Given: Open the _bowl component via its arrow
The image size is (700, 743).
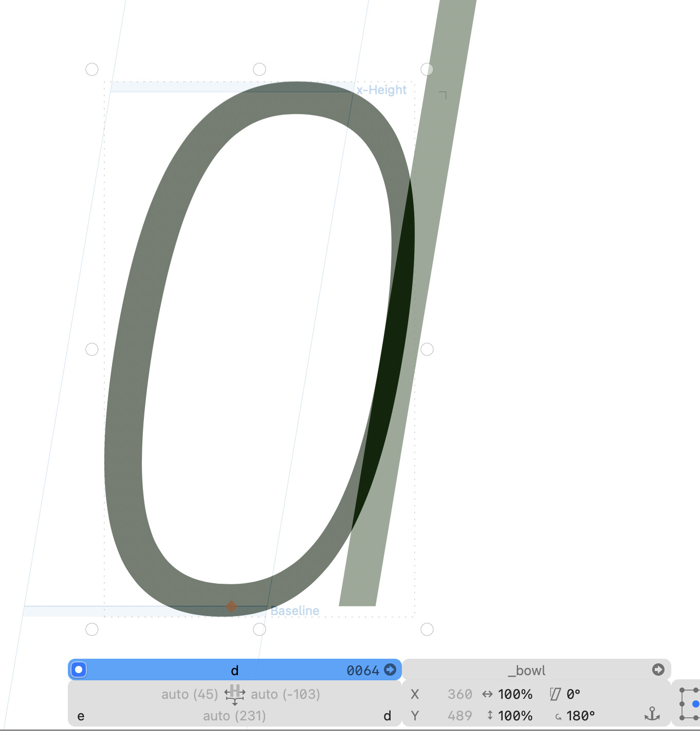Looking at the screenshot, I should click(x=658, y=670).
